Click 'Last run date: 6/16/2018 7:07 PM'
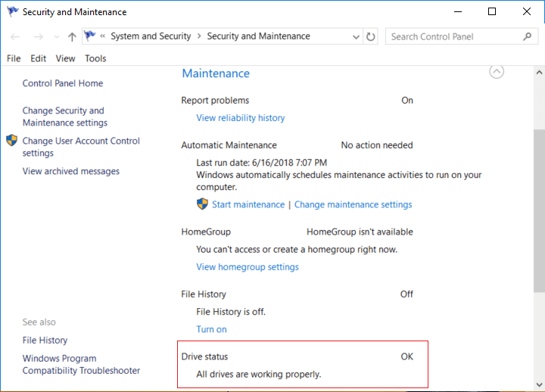 click(x=262, y=163)
